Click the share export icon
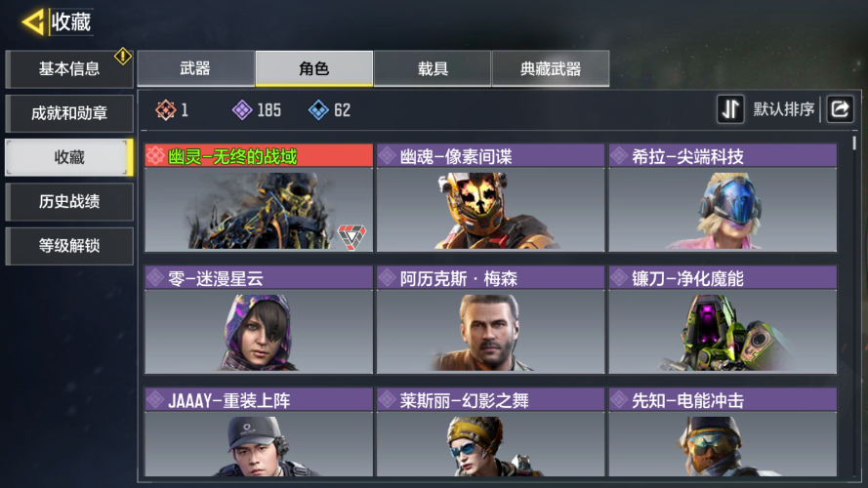The width and height of the screenshot is (868, 488). [x=840, y=109]
